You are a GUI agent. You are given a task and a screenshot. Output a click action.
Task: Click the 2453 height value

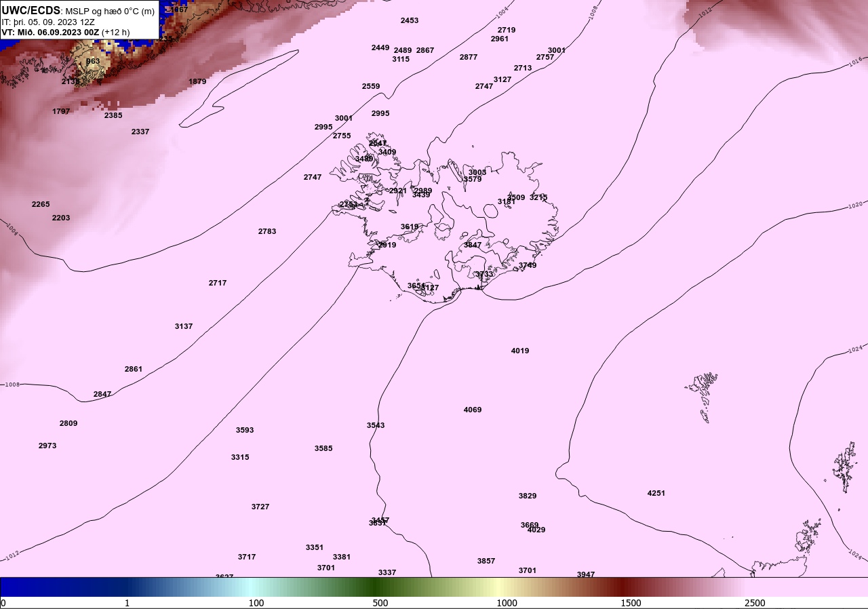pos(410,20)
